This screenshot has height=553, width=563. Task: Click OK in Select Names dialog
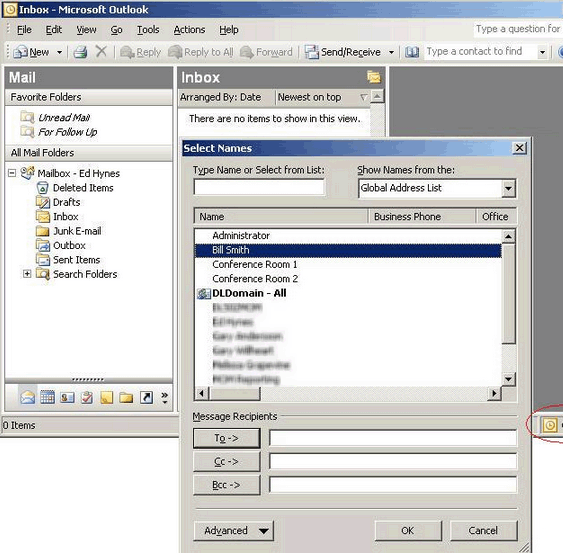click(408, 531)
